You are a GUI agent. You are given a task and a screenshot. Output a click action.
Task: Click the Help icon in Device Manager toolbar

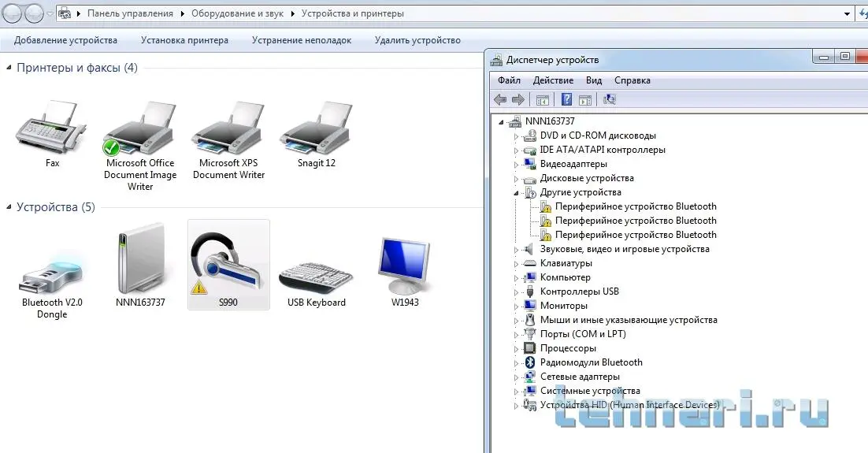(566, 100)
